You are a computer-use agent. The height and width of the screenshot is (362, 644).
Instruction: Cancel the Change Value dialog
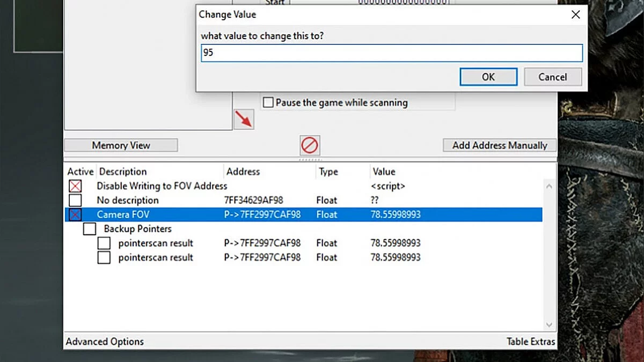point(553,77)
